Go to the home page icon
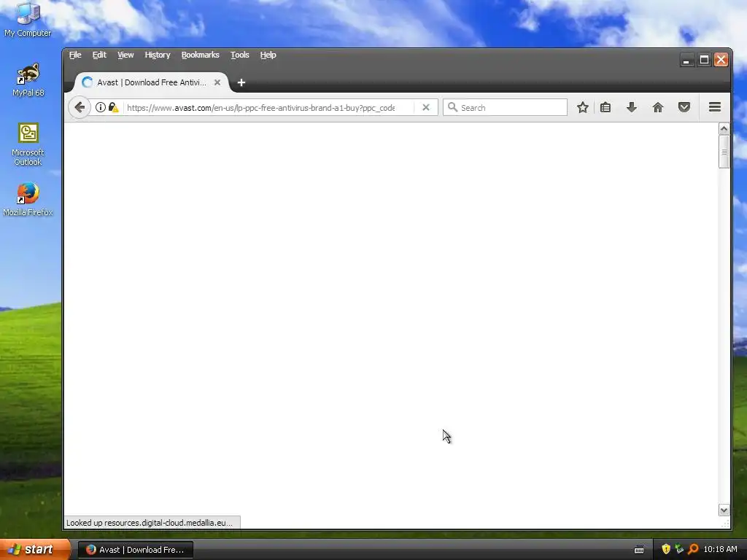 [658, 108]
